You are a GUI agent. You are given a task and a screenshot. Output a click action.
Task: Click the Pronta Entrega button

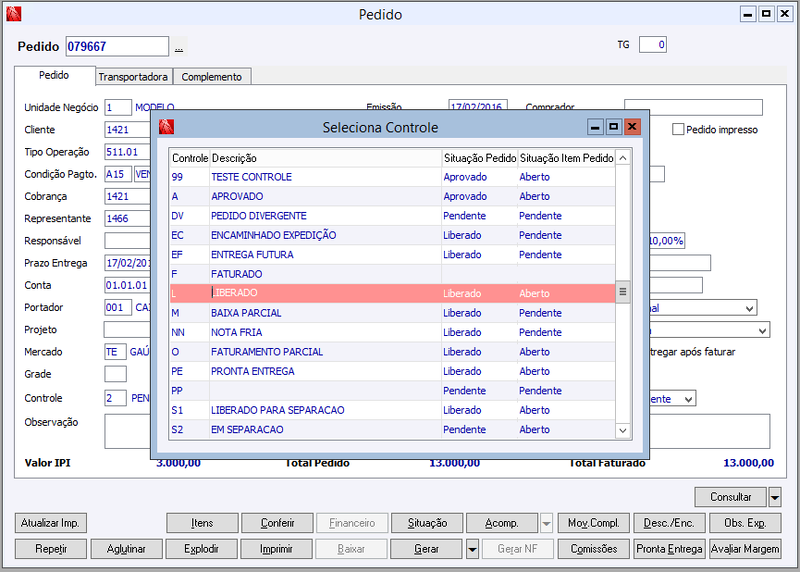669,549
